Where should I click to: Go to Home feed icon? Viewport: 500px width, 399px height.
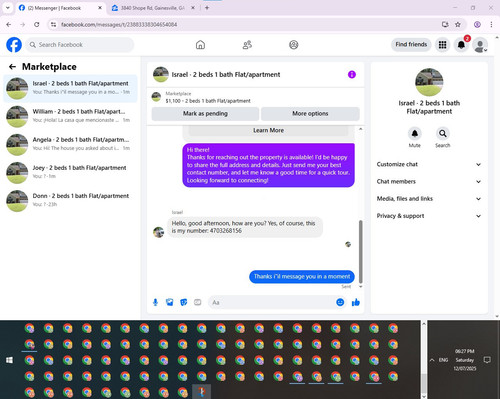(200, 45)
